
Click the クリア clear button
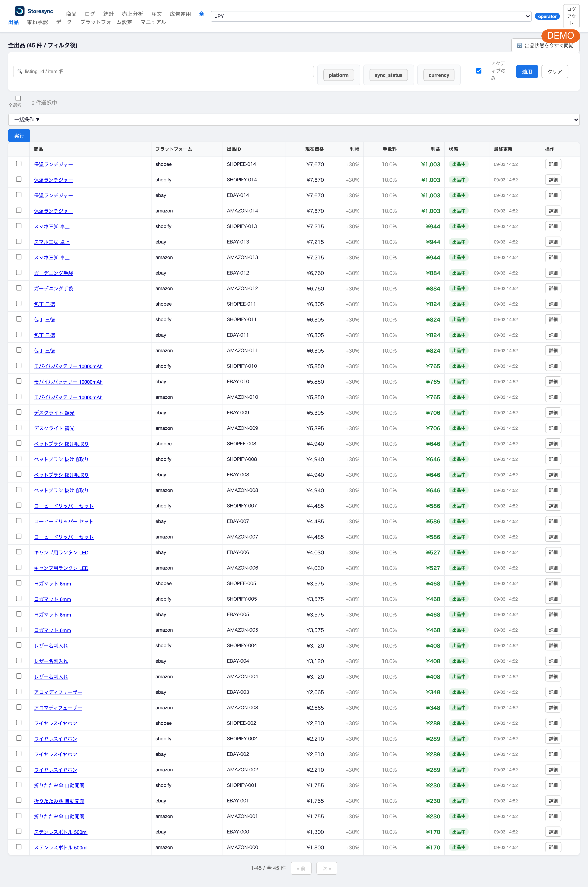pos(555,71)
